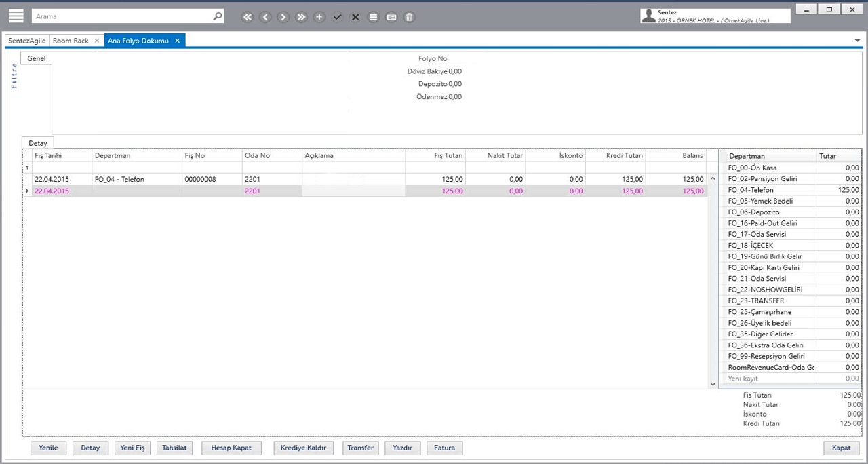Expand the selected row indicator arrow
The height and width of the screenshot is (464, 868).
pyautogui.click(x=28, y=191)
